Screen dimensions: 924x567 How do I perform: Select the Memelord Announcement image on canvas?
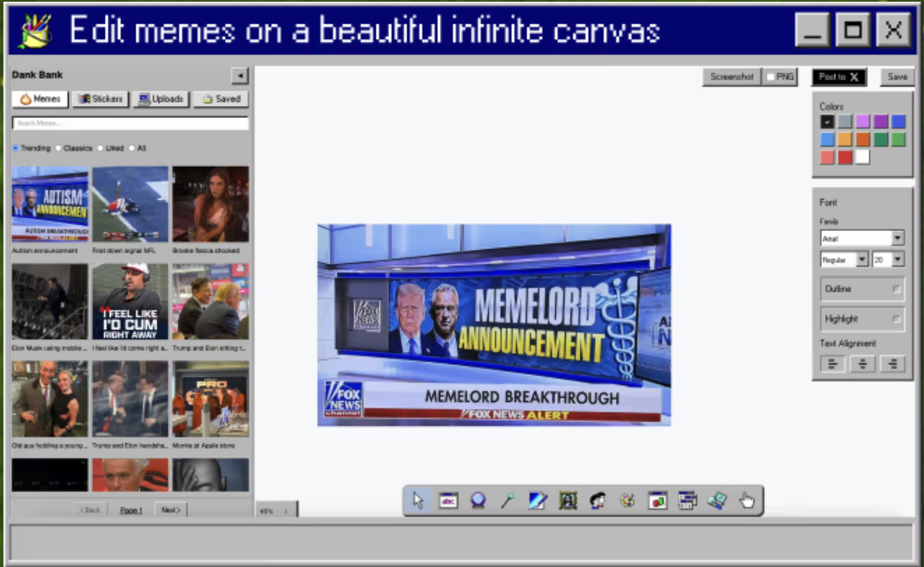(494, 325)
